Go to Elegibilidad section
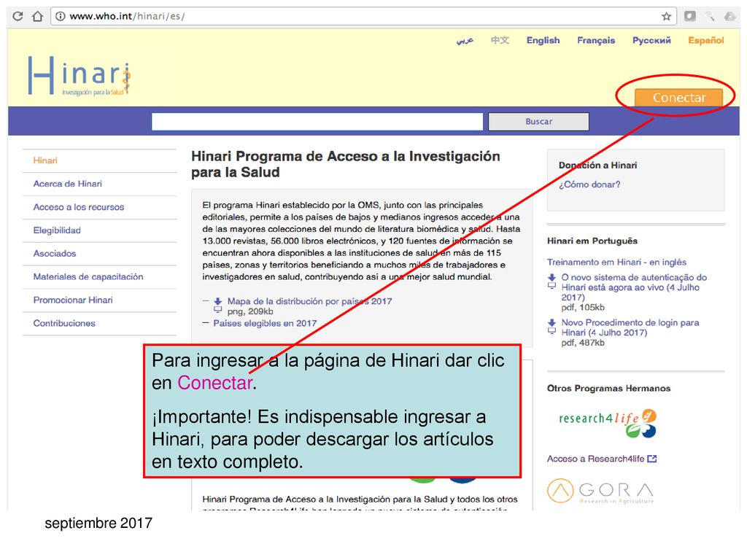The height and width of the screenshot is (560, 747). [57, 230]
